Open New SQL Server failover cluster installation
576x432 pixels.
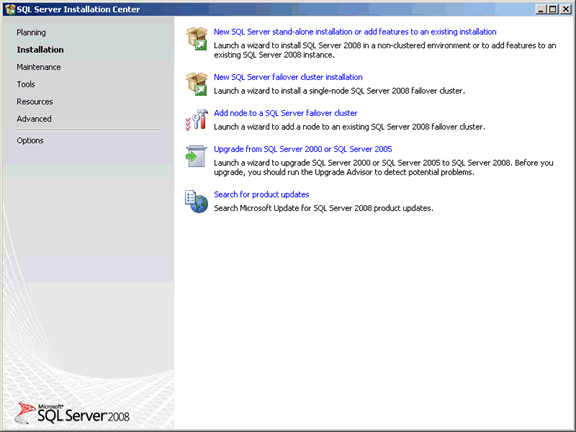coord(288,77)
